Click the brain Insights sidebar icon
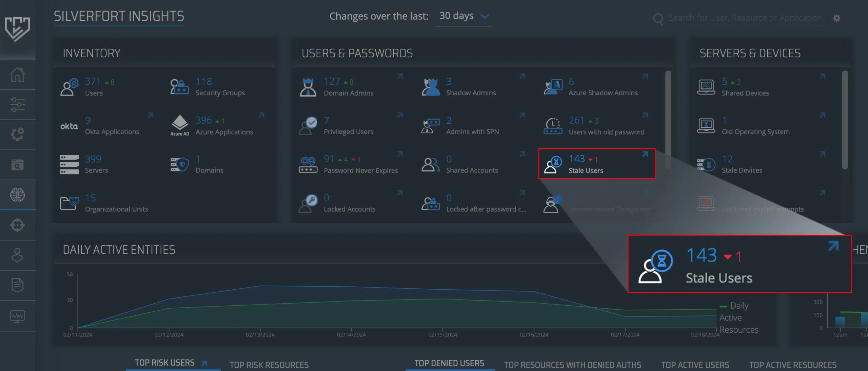868x371 pixels. [17, 195]
